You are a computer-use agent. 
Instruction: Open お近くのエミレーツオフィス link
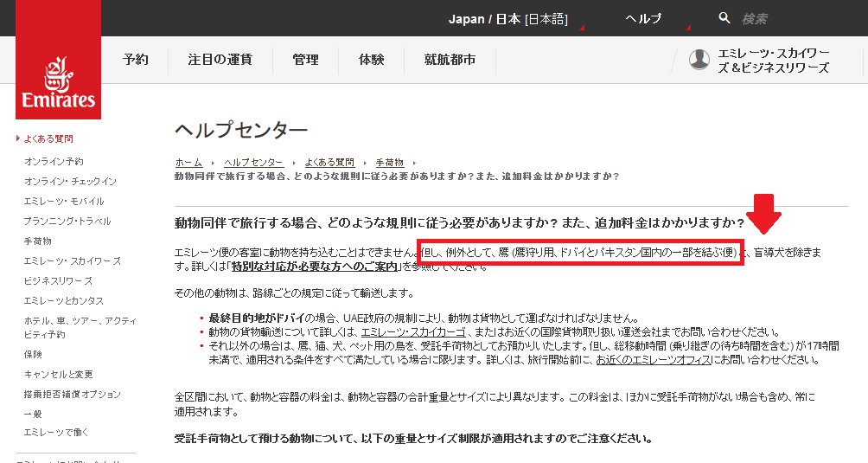[654, 360]
